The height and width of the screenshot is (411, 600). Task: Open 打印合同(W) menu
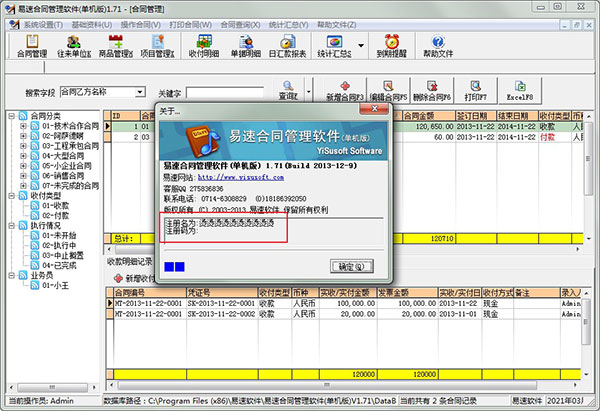click(190, 25)
